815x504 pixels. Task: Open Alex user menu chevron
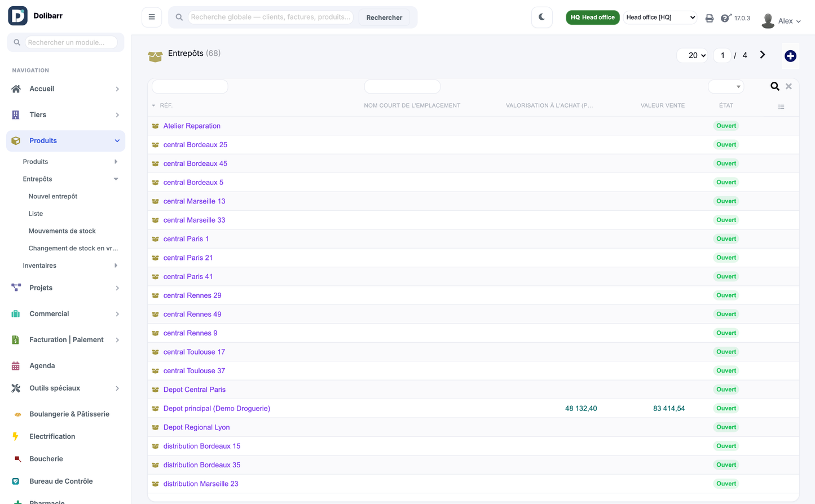click(x=799, y=21)
